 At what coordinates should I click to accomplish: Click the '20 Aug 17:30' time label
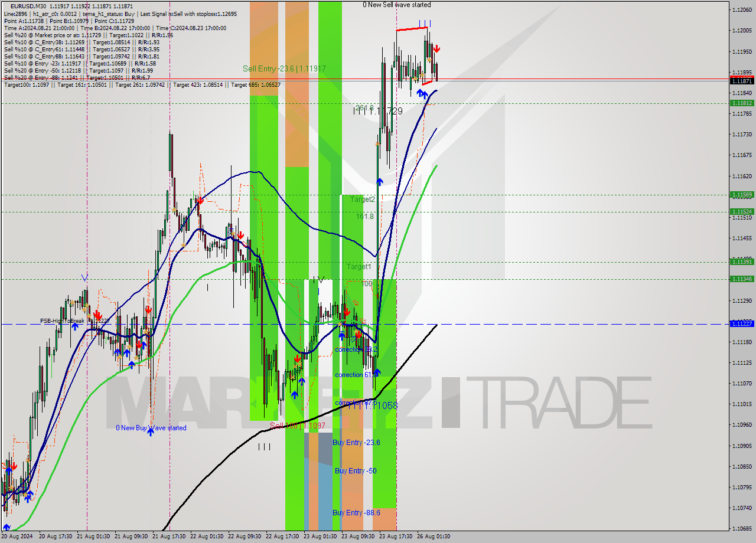tap(56, 537)
